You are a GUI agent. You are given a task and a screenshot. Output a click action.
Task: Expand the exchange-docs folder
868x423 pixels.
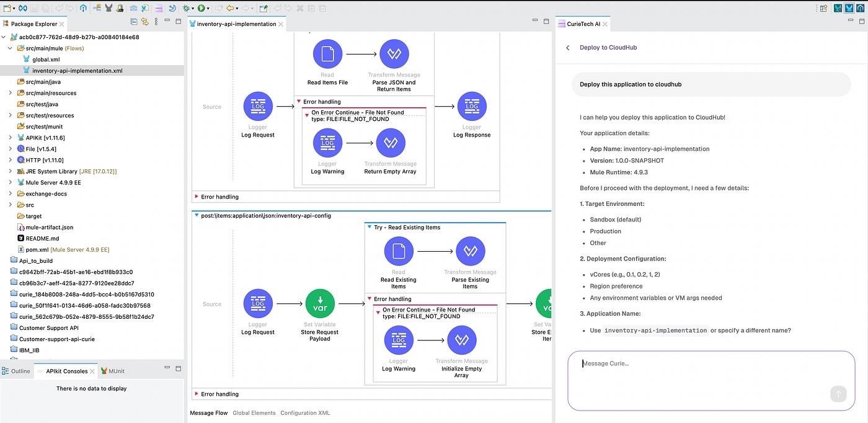(10, 194)
